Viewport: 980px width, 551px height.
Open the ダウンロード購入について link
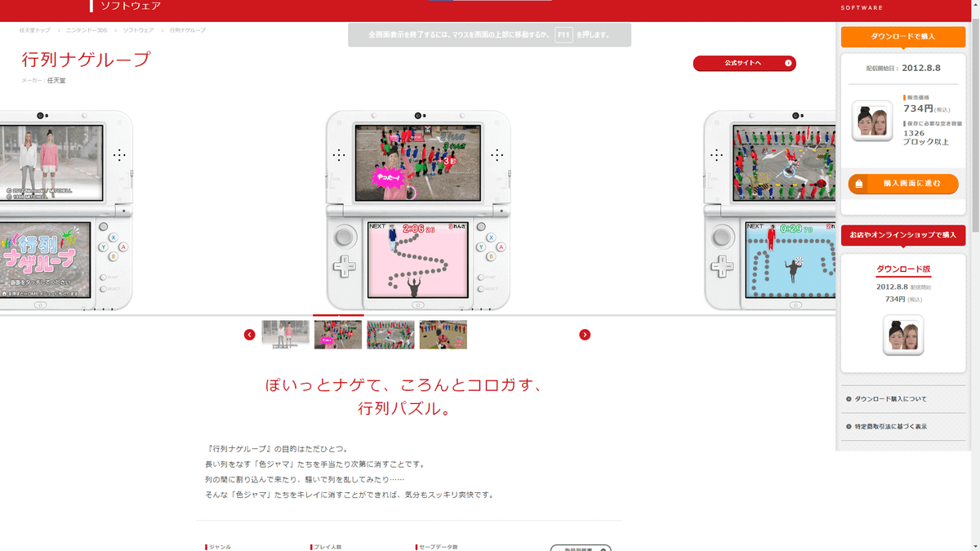click(891, 399)
